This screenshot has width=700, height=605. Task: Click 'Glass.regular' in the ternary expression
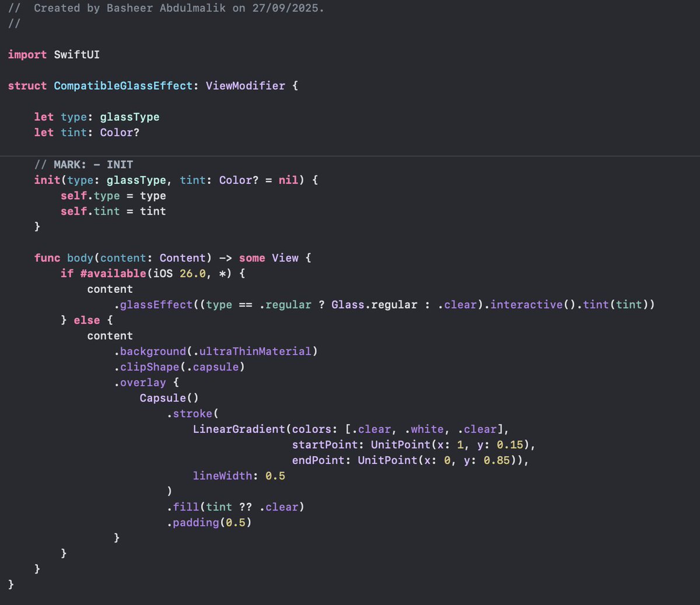tap(374, 305)
